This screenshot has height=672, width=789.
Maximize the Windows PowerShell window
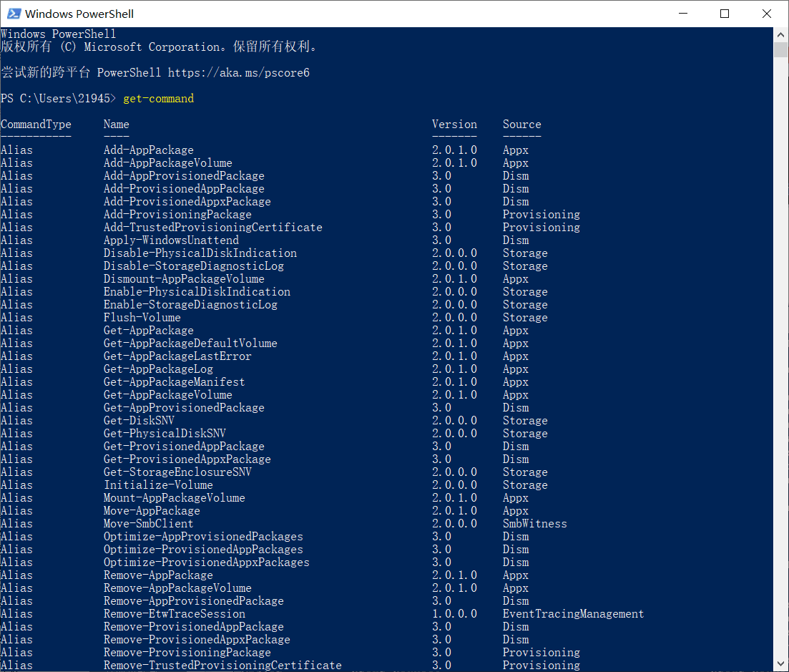725,14
